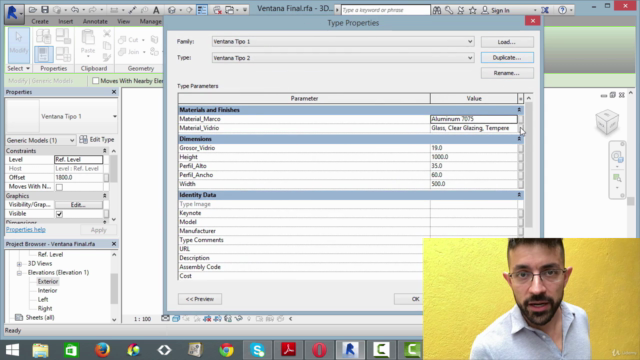Click the Thin Lines icon in quick access toolbar

coord(202,10)
